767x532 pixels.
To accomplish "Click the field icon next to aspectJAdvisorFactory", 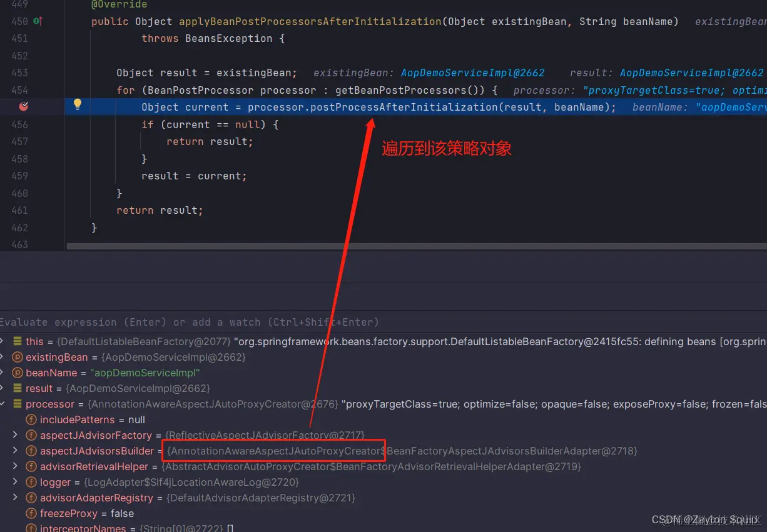I will tap(31, 435).
